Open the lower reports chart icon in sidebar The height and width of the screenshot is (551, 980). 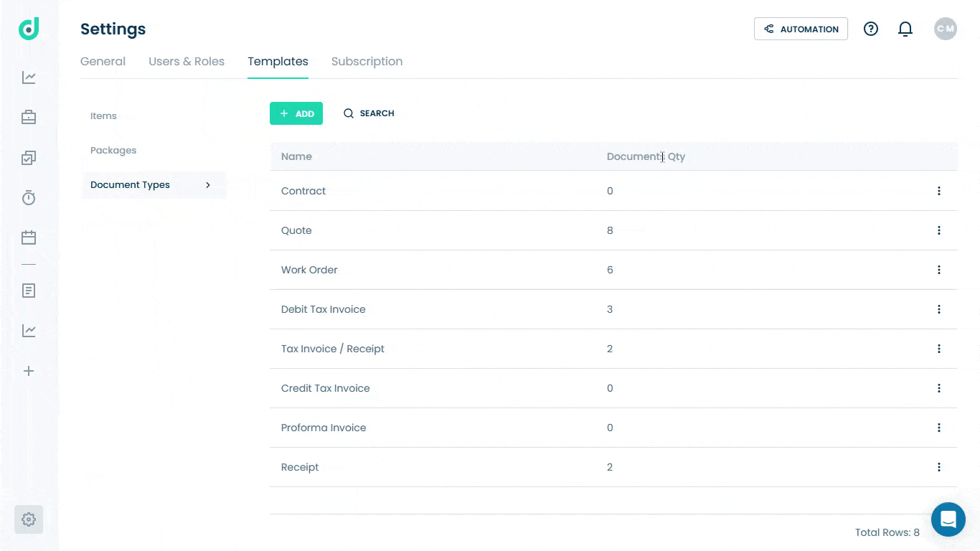(x=29, y=331)
